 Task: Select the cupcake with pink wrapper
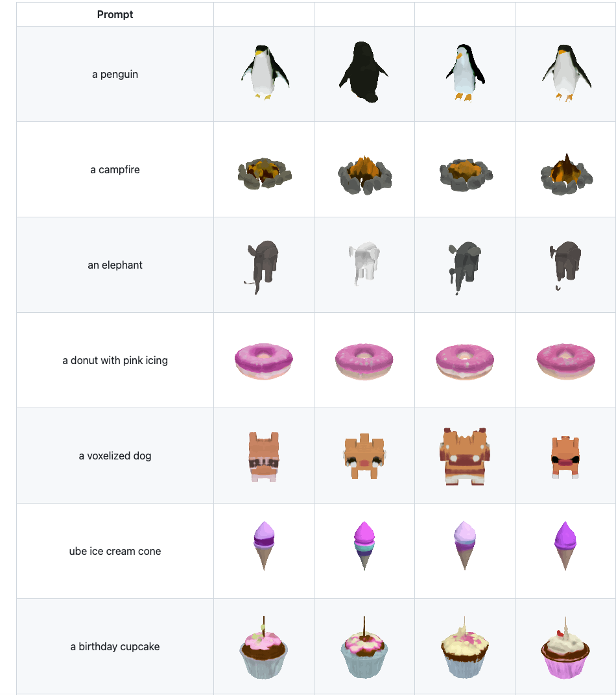tap(565, 648)
